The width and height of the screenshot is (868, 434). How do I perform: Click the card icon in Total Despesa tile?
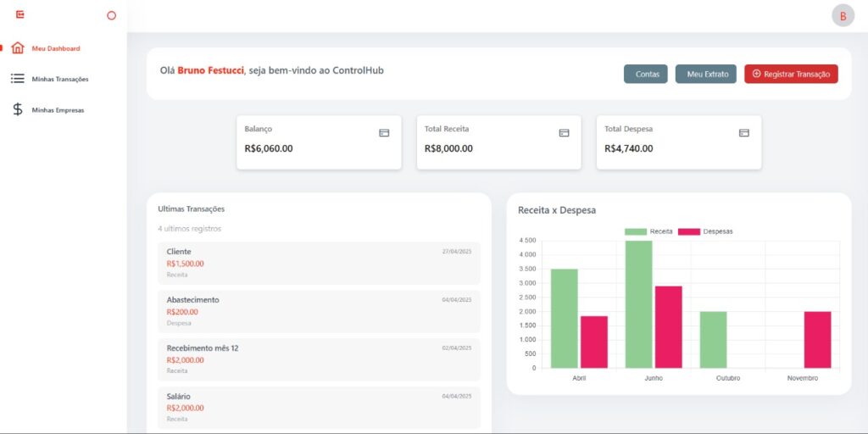(744, 133)
